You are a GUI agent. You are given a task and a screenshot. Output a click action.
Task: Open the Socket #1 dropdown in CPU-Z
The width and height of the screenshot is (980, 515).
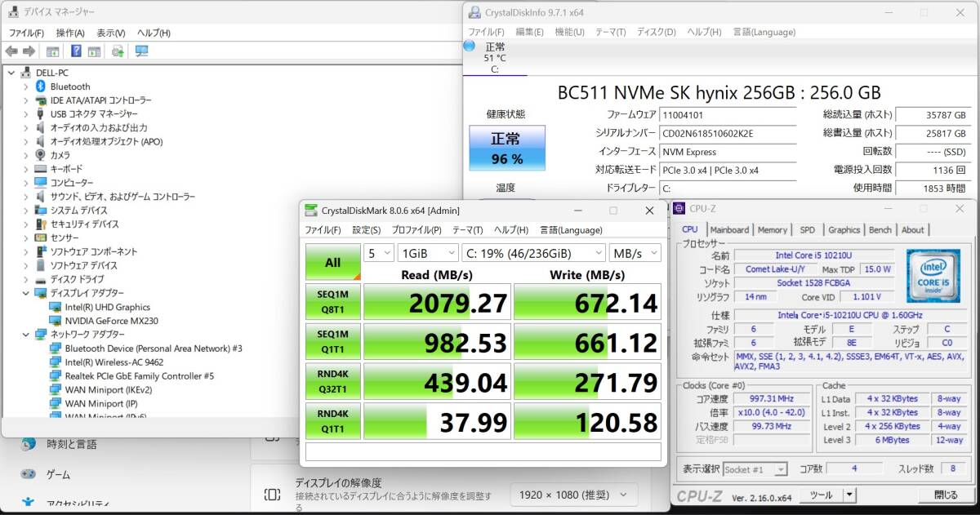pos(777,468)
